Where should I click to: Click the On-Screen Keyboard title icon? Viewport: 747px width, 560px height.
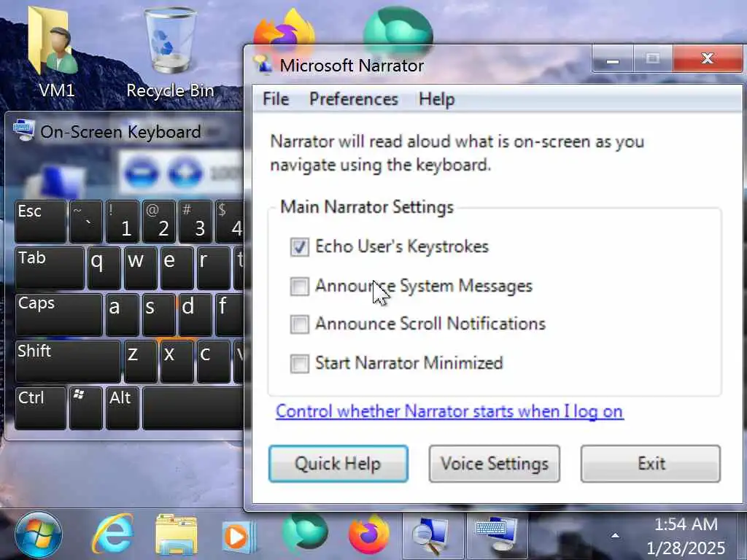pos(24,131)
